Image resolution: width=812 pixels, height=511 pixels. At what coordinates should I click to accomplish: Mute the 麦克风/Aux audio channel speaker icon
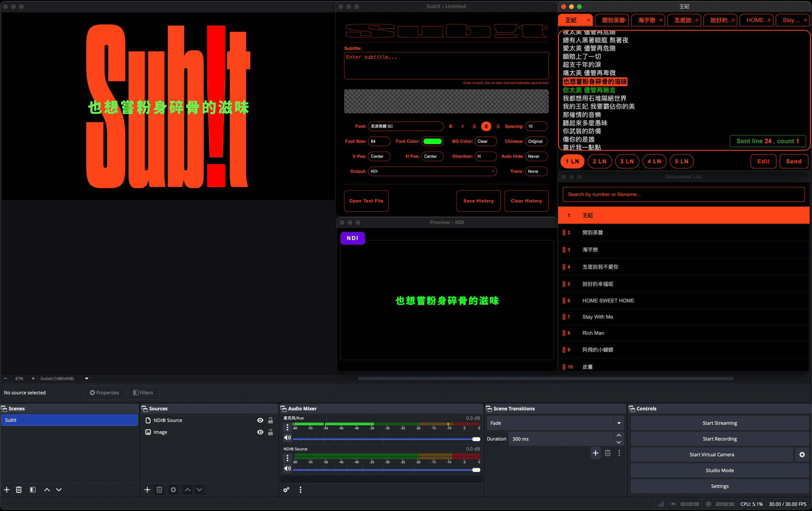pos(287,437)
